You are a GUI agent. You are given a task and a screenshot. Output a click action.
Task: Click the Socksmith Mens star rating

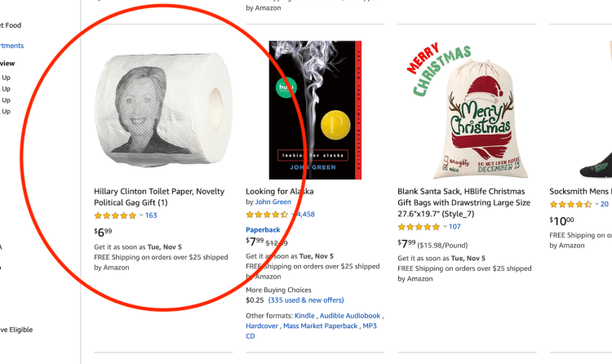pyautogui.click(x=570, y=204)
